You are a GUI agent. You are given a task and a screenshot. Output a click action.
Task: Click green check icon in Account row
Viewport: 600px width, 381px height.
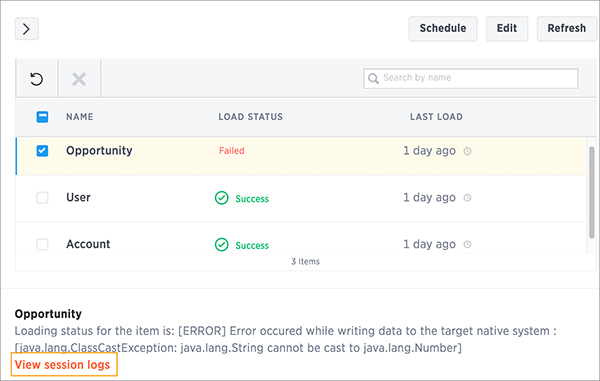point(222,244)
